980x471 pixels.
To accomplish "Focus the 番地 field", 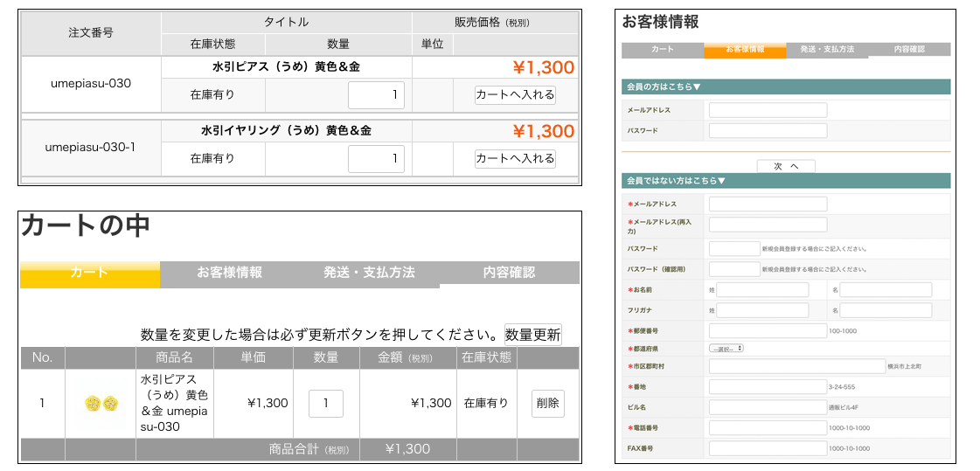I will point(768,386).
